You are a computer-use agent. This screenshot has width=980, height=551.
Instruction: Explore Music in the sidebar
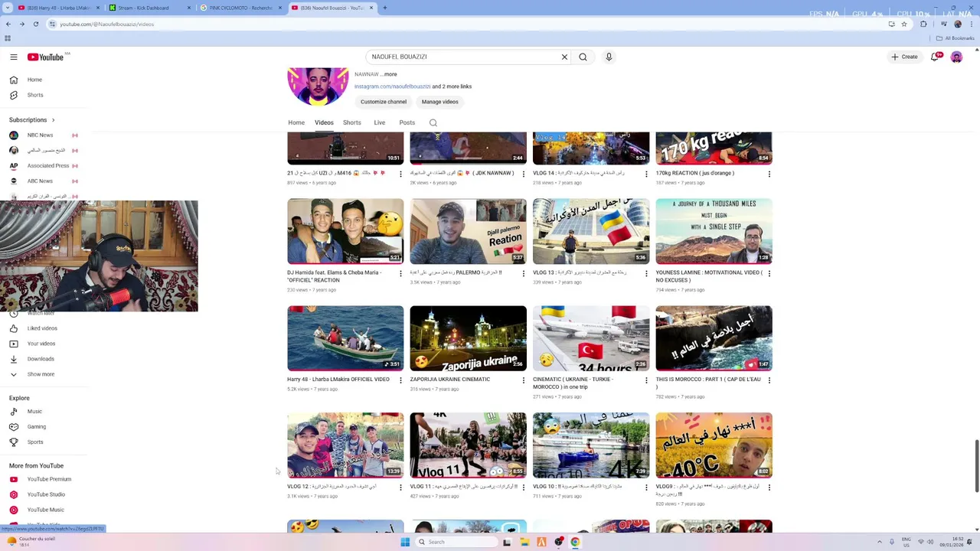coord(34,412)
